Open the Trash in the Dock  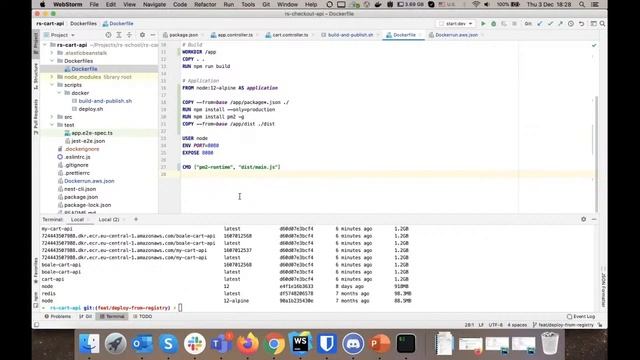click(550, 343)
